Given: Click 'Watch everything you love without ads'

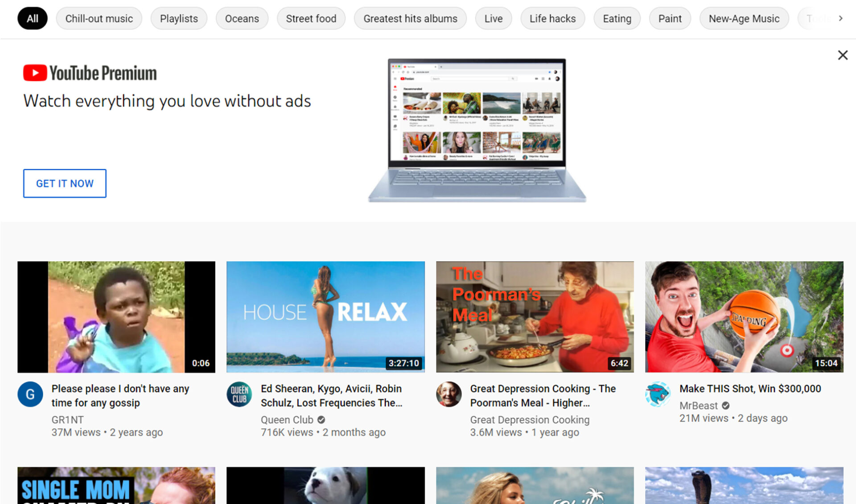Looking at the screenshot, I should (x=167, y=101).
